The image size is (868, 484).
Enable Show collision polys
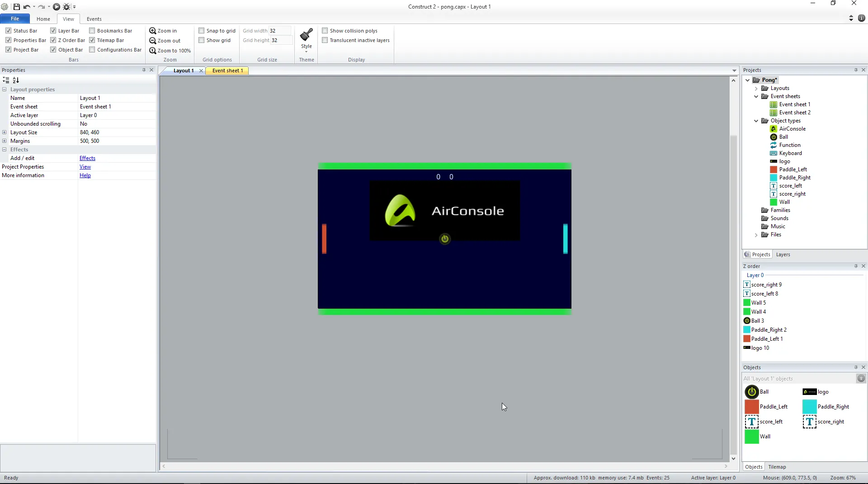(325, 31)
